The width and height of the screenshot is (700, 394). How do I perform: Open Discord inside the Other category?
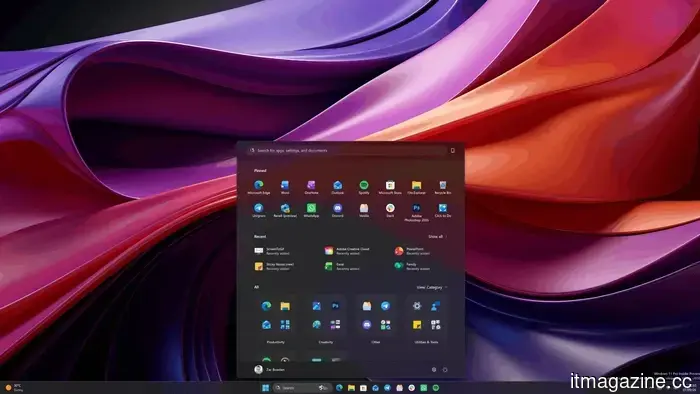[367, 325]
